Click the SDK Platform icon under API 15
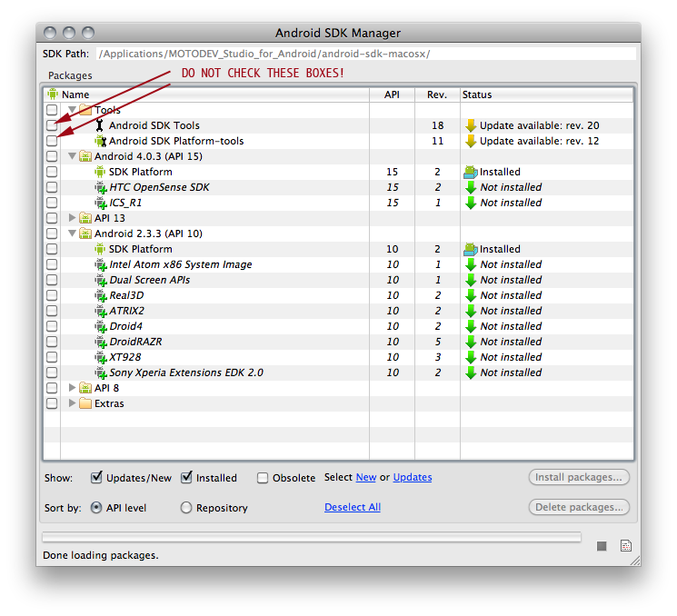Screen dimensions: 677x616 click(100, 172)
